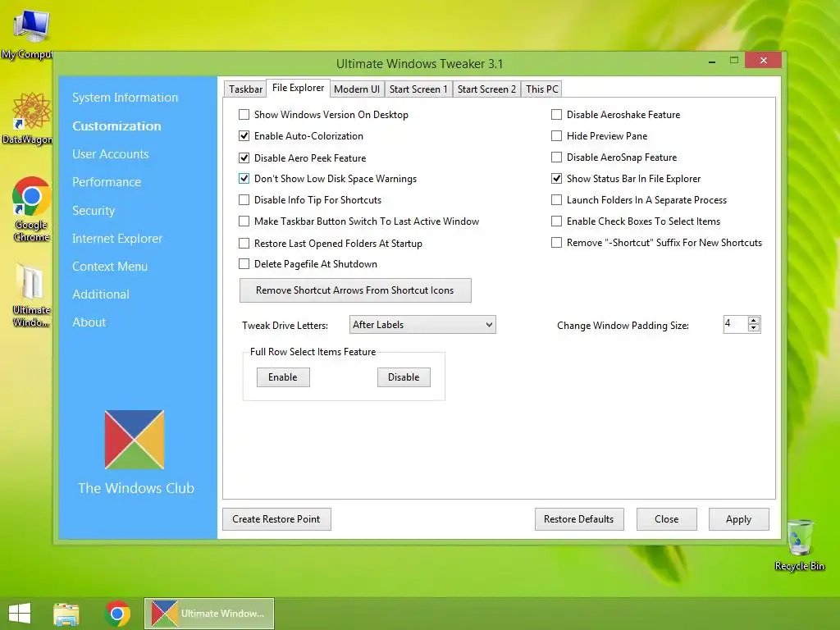Image resolution: width=840 pixels, height=630 pixels.
Task: Open the Security section
Action: (x=94, y=211)
